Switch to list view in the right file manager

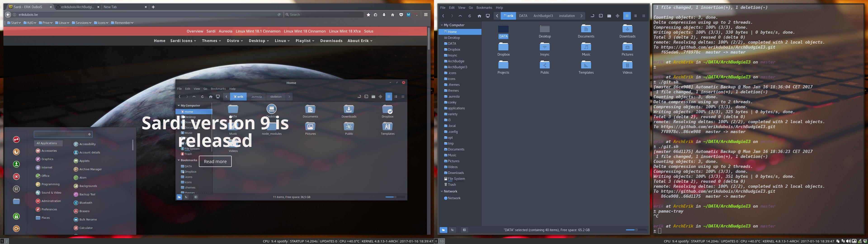coord(635,16)
